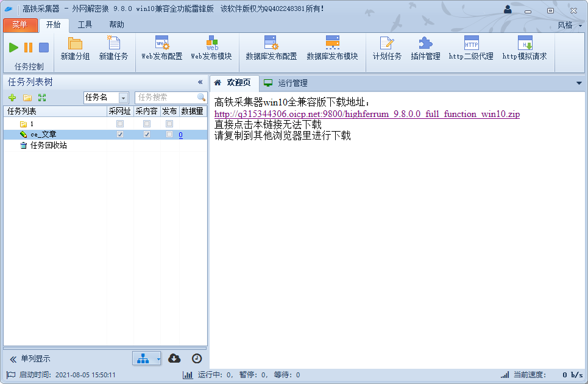Open 计划任务
Viewport: 588px width, 384px height.
point(387,48)
